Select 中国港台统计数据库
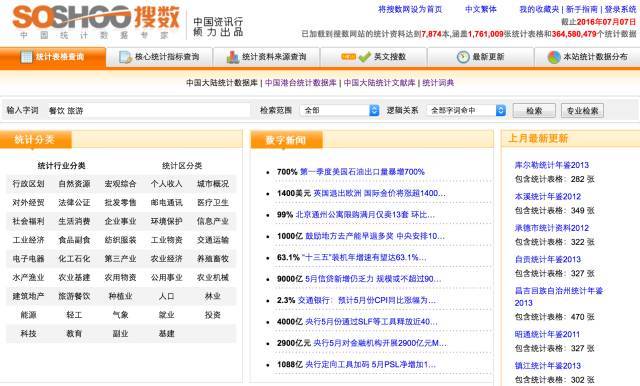 [x=301, y=83]
